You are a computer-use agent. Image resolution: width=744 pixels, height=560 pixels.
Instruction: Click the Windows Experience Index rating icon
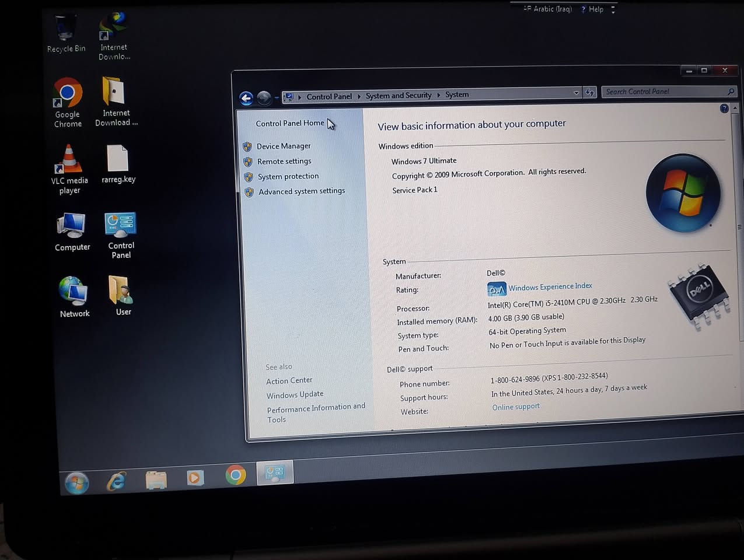point(497,289)
